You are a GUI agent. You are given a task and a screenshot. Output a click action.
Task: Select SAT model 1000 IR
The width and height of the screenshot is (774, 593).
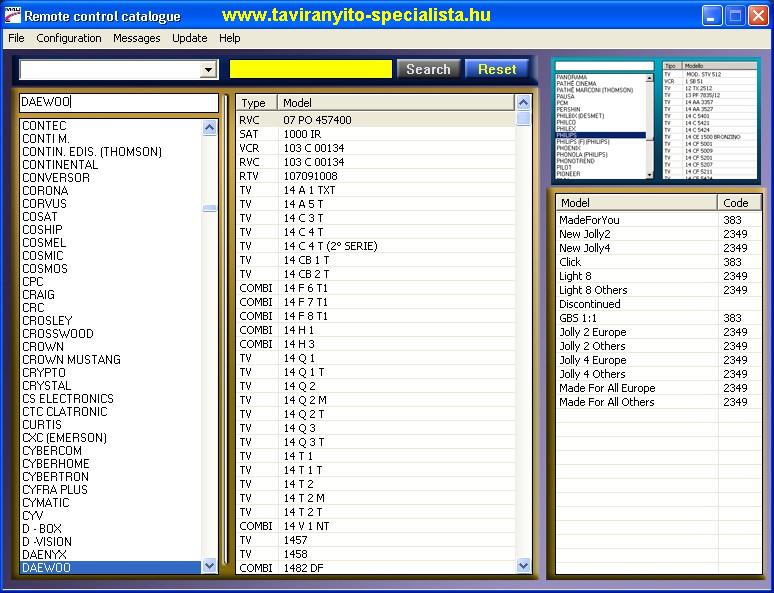376,134
